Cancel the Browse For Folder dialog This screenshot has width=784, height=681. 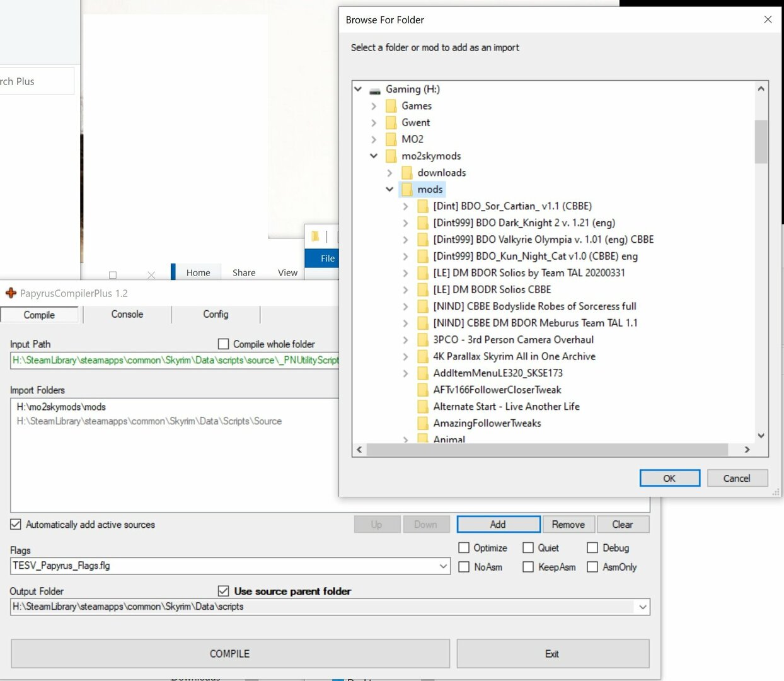point(737,478)
